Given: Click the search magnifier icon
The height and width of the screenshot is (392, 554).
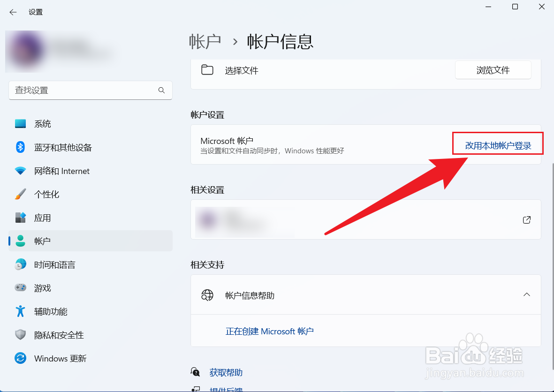Looking at the screenshot, I should 161,90.
